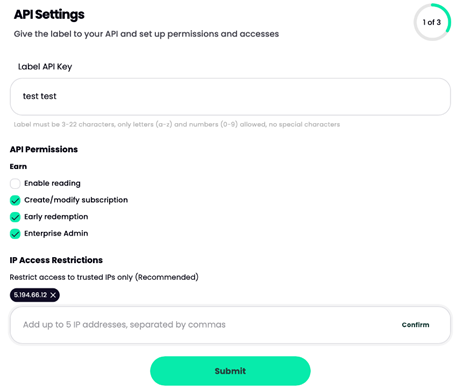Click the API Permissions section title
457x389 pixels.
click(x=44, y=149)
